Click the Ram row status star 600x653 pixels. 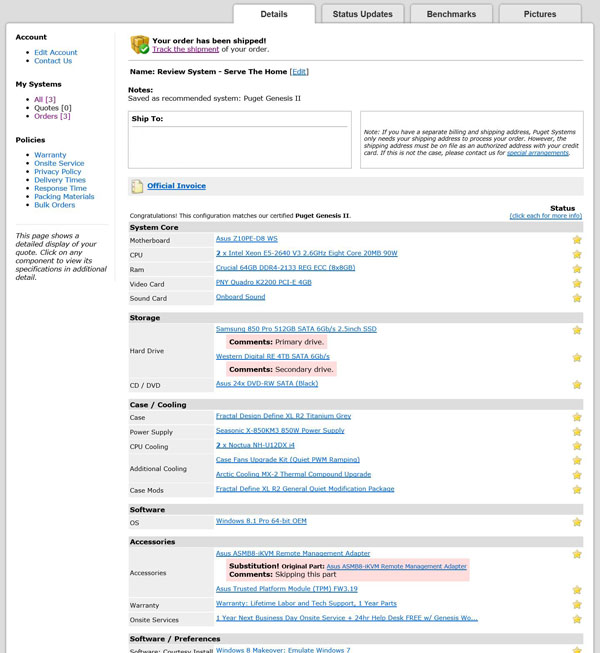click(x=577, y=269)
